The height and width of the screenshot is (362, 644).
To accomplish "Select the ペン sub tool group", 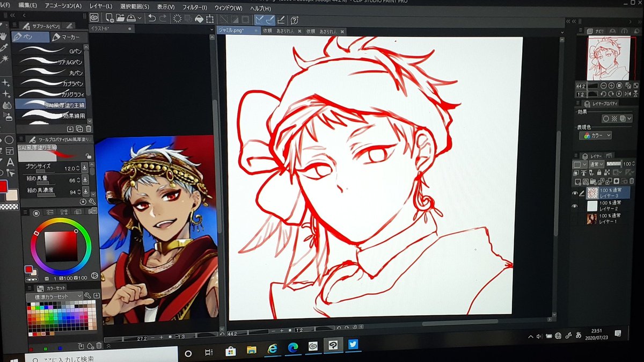I will (x=30, y=37).
